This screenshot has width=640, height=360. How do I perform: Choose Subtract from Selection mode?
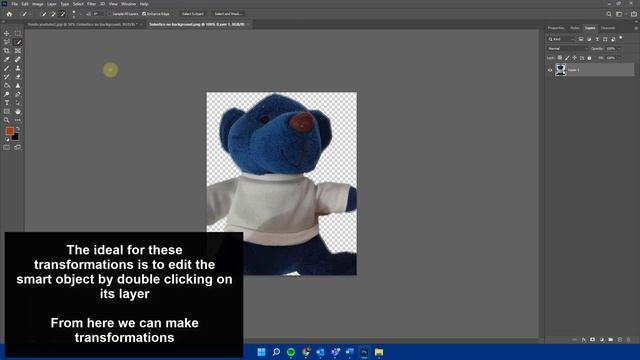coord(62,14)
